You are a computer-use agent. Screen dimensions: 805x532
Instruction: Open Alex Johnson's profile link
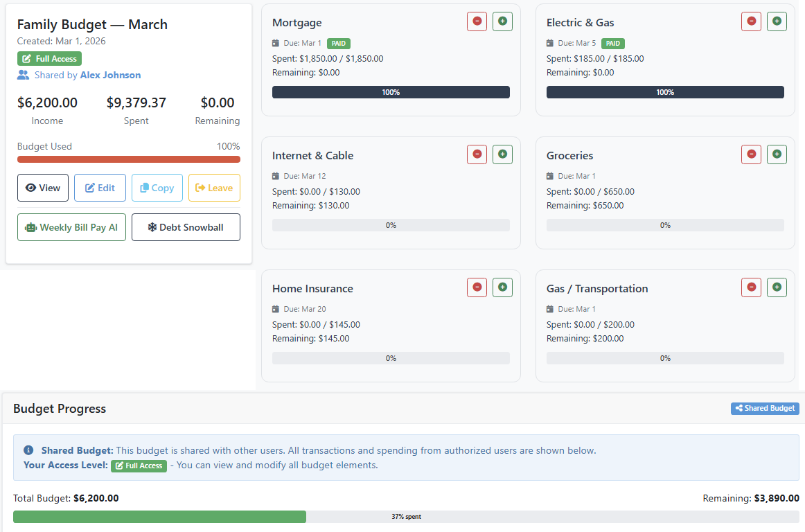(x=110, y=75)
